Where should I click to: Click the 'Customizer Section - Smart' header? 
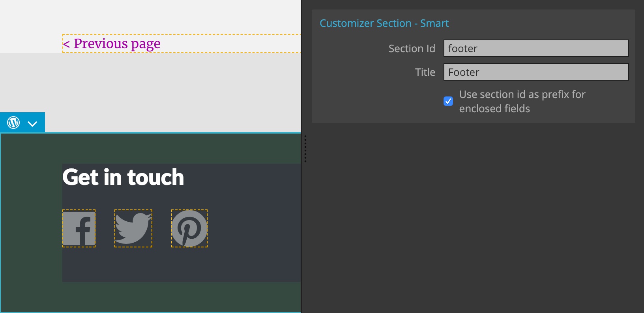point(384,23)
